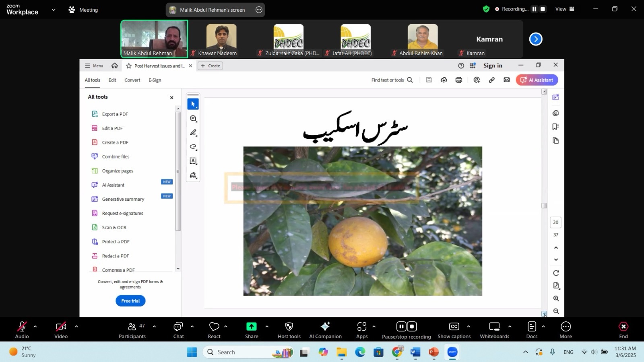Pause the Zoom recording indicator
The width and height of the screenshot is (644, 362).
point(534,9)
